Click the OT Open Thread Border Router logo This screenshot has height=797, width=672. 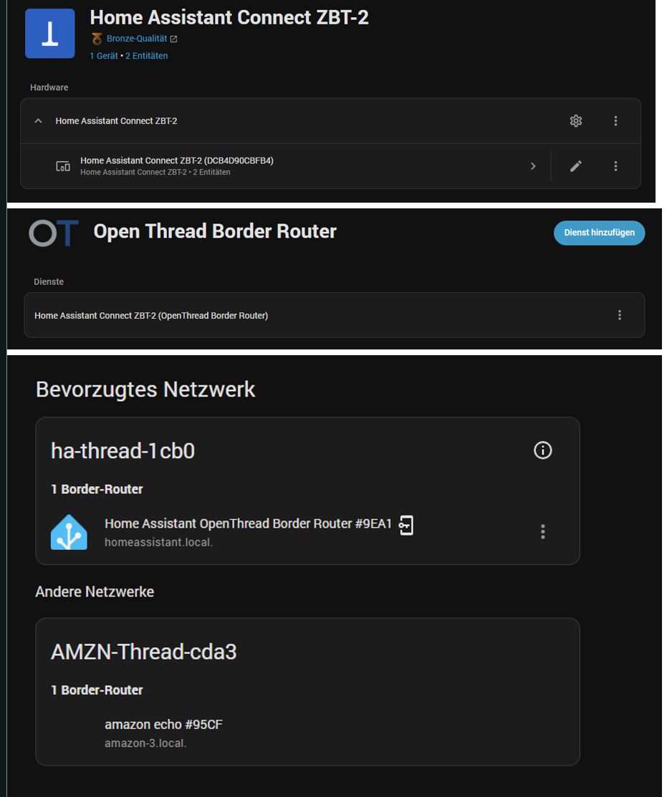(53, 232)
